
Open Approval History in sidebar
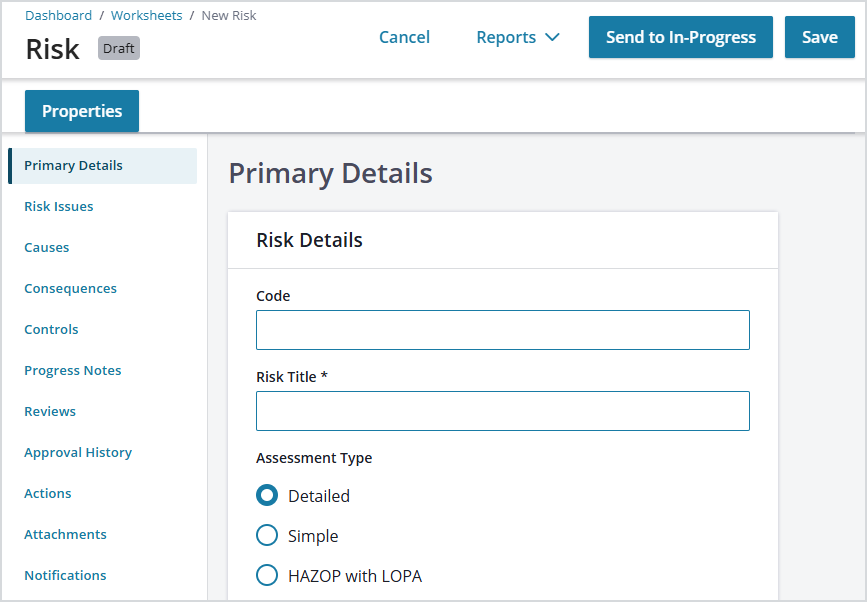[x=78, y=452]
